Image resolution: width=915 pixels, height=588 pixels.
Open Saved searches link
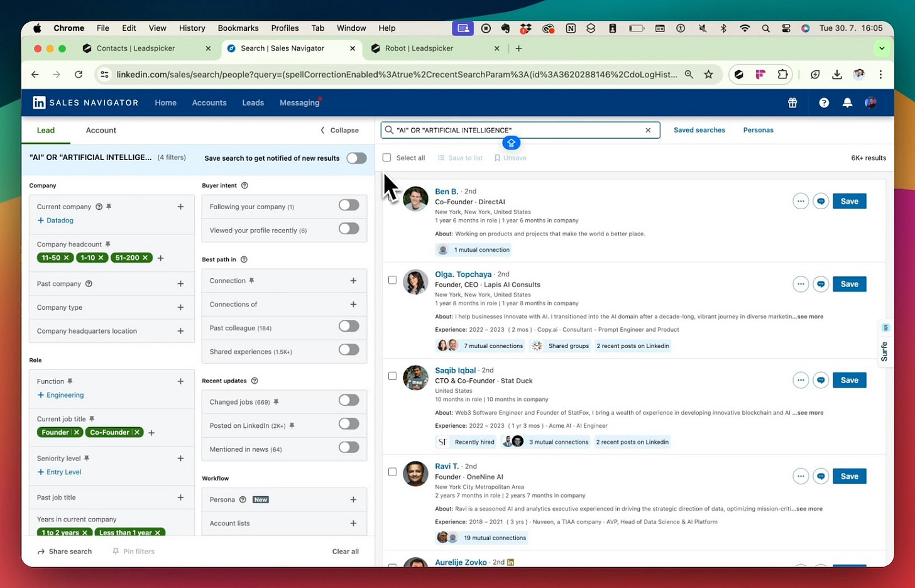pyautogui.click(x=699, y=130)
